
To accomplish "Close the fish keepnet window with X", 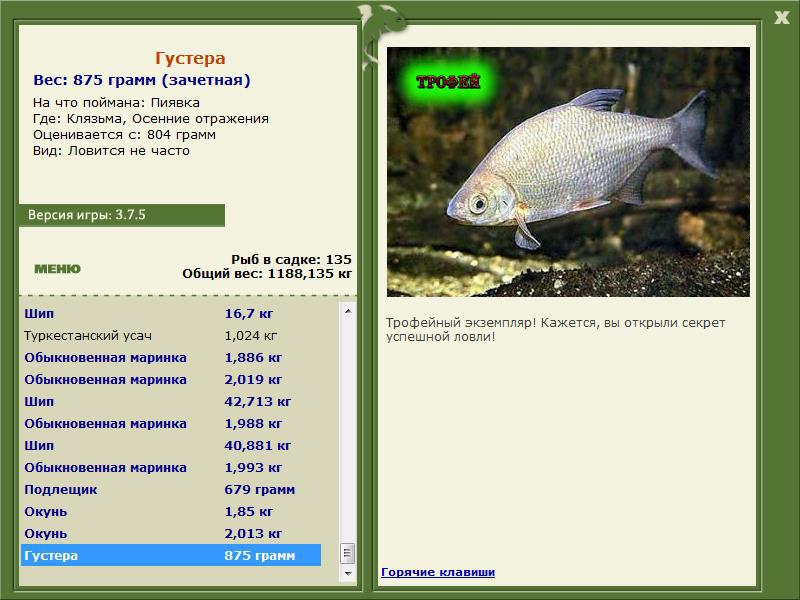I will point(781,18).
